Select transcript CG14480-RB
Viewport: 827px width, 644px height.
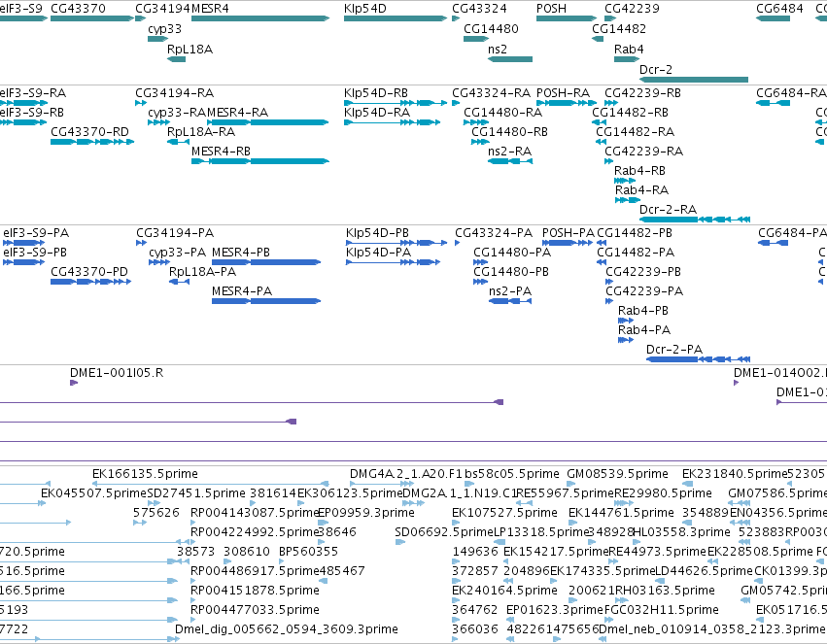[x=480, y=142]
